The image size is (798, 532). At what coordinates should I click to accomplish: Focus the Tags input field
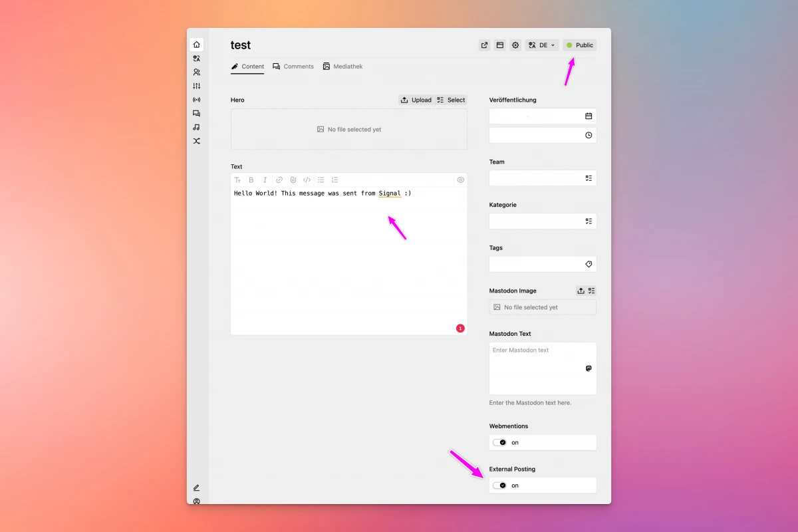tap(543, 264)
